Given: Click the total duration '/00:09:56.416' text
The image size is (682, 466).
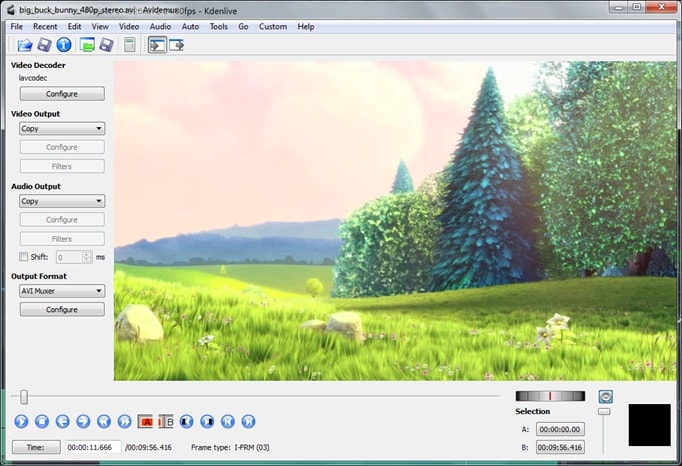Looking at the screenshot, I should click(148, 447).
